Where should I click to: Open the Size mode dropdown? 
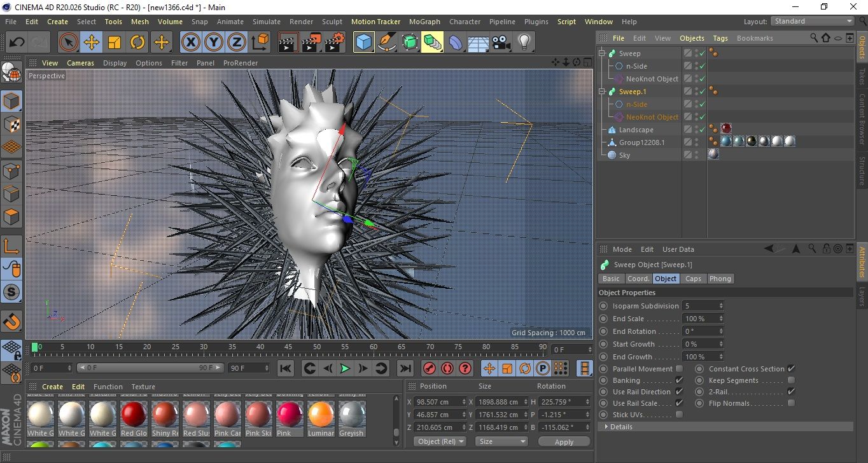tap(501, 441)
